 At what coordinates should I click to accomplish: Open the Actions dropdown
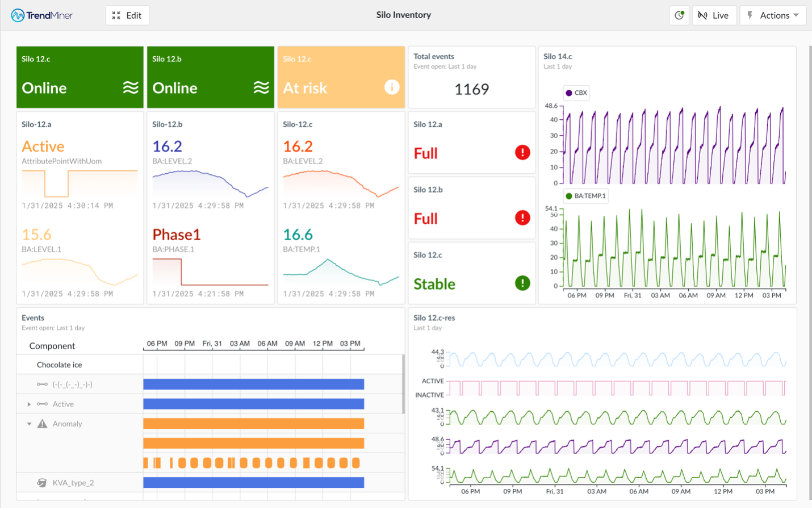point(773,15)
